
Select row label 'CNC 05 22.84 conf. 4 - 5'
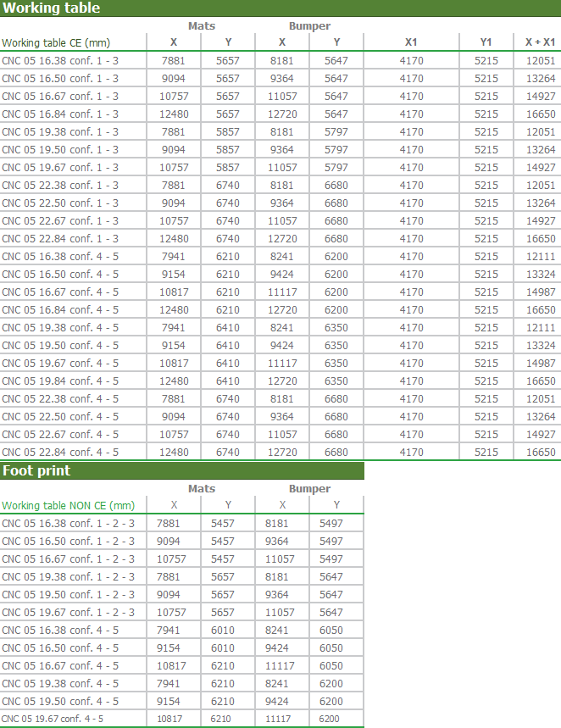[x=60, y=453]
